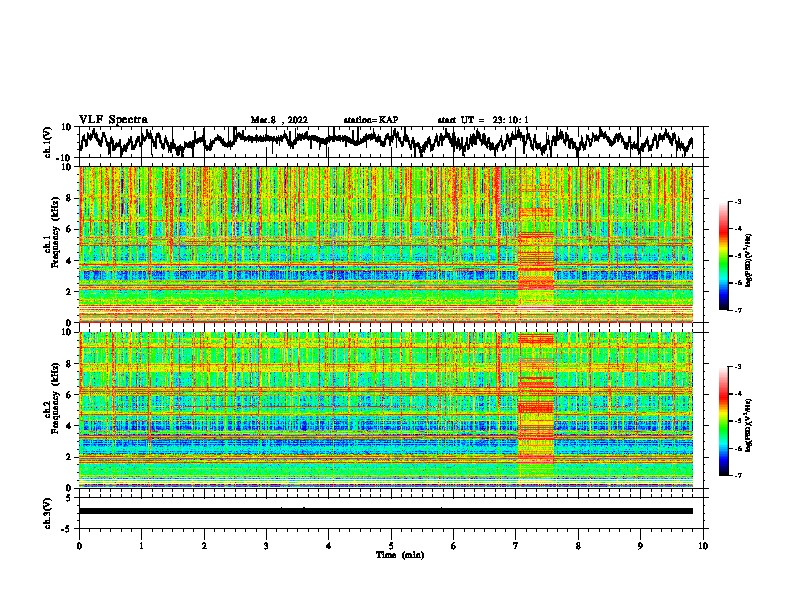Image resolution: width=792 pixels, height=612 pixels.
Task: Click the "6" kHz tick of ch.1 spectrogram
Action: click(69, 230)
